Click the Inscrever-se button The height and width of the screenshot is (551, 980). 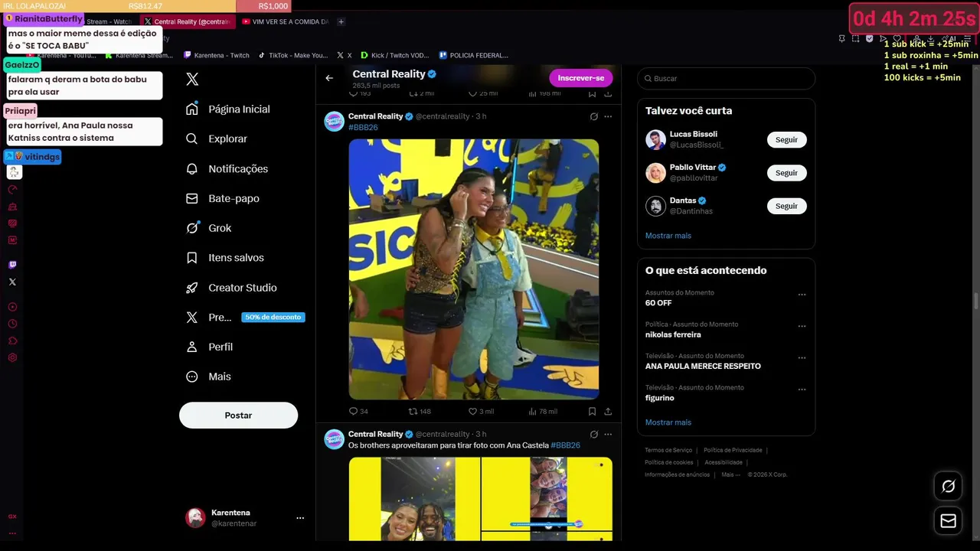coord(581,78)
